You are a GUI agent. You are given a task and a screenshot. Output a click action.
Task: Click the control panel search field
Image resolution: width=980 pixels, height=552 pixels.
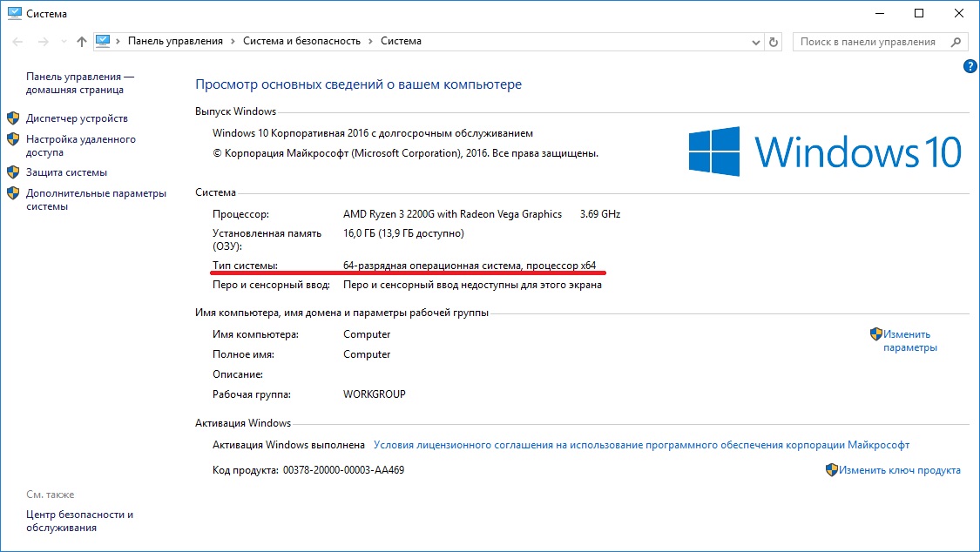point(869,41)
